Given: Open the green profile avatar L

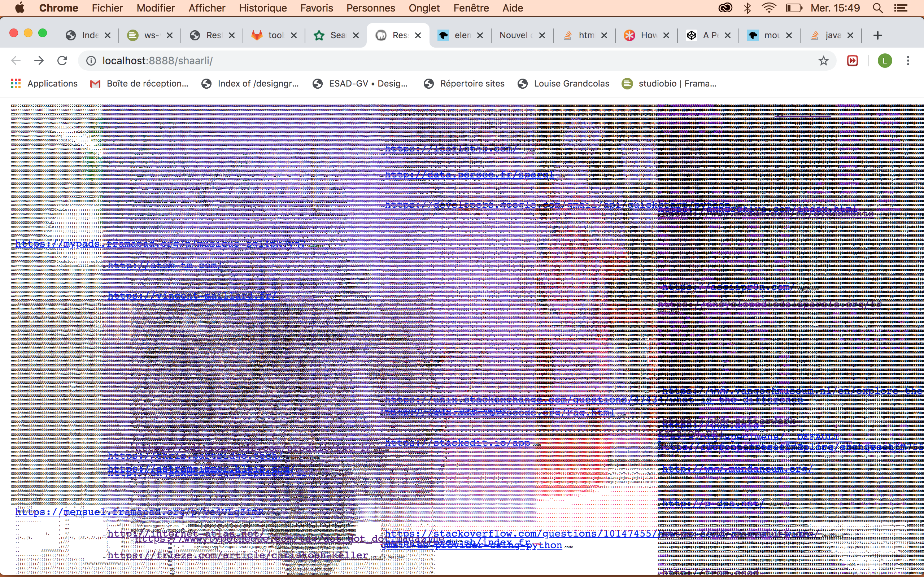Looking at the screenshot, I should pos(885,61).
